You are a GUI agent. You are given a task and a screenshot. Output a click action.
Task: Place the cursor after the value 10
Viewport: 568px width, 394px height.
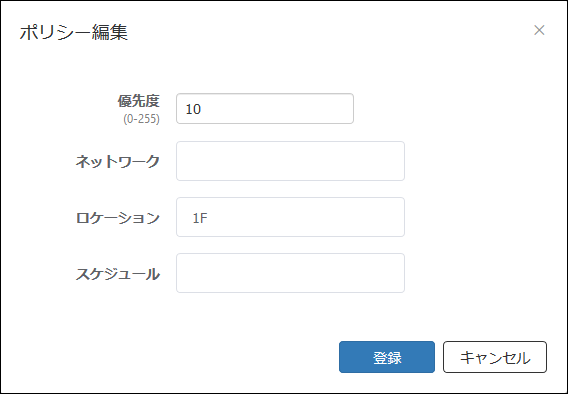click(202, 109)
